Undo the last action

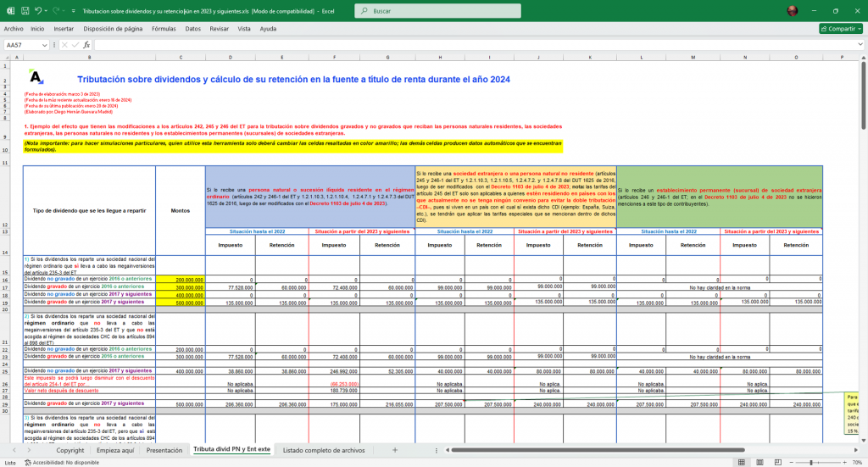pyautogui.click(x=37, y=10)
